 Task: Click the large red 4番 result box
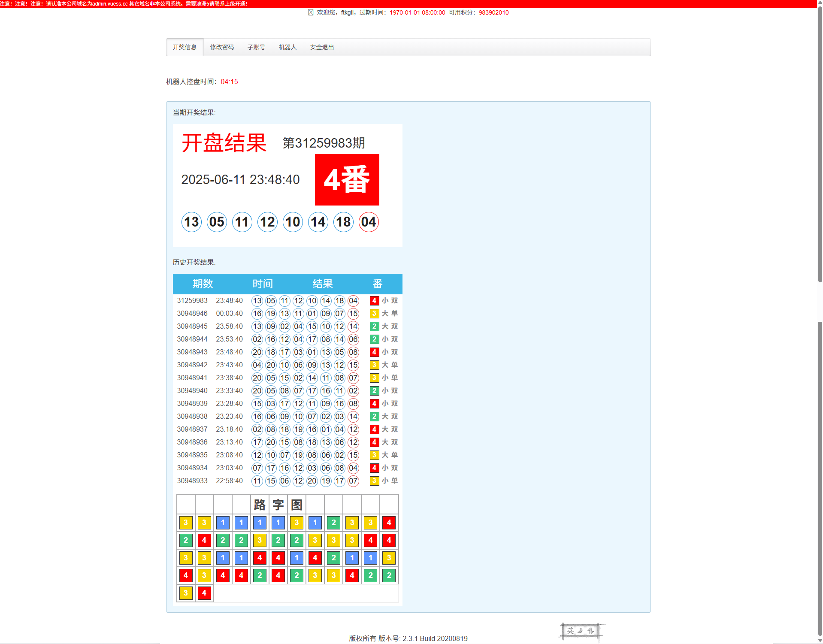pyautogui.click(x=347, y=180)
